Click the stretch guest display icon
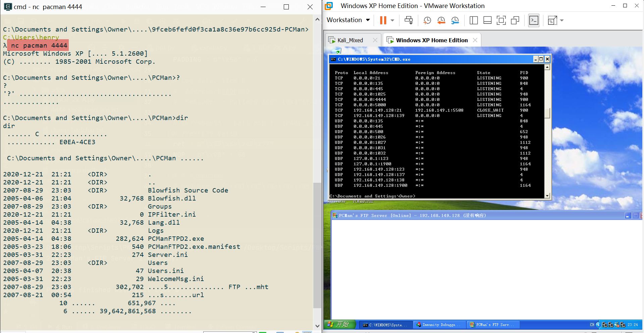Image resolution: width=644 pixels, height=333 pixels. point(552,20)
